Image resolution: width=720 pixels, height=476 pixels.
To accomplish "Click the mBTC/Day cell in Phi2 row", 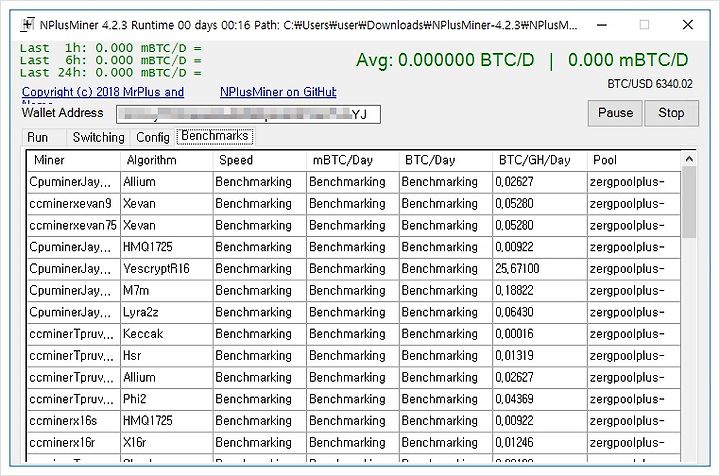I will [x=352, y=399].
